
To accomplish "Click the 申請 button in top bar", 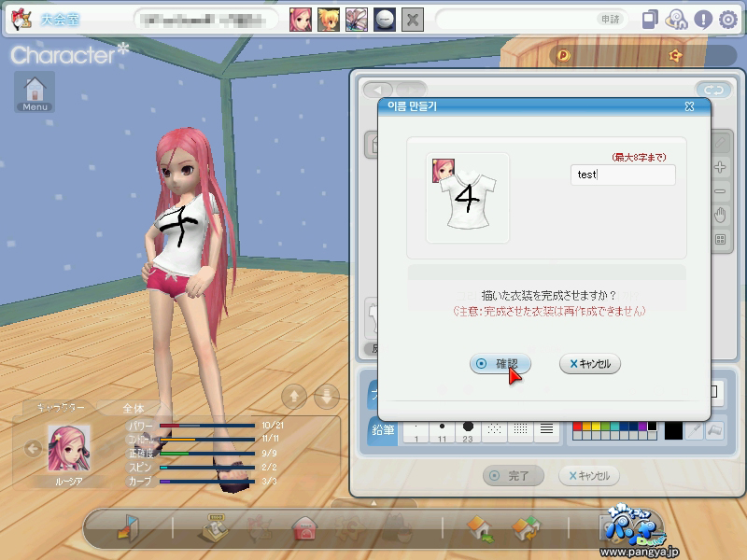I will click(610, 20).
